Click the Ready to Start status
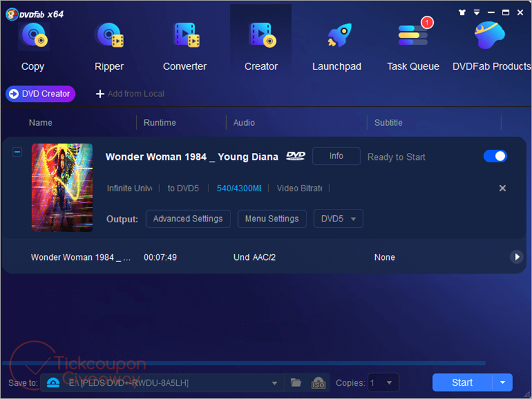532x399 pixels. point(396,157)
